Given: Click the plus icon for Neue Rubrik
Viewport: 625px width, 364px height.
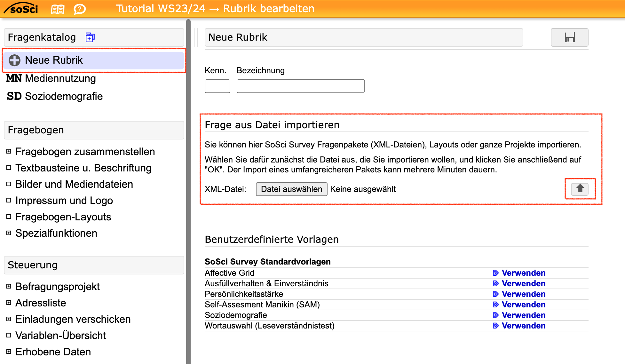Looking at the screenshot, I should [14, 60].
